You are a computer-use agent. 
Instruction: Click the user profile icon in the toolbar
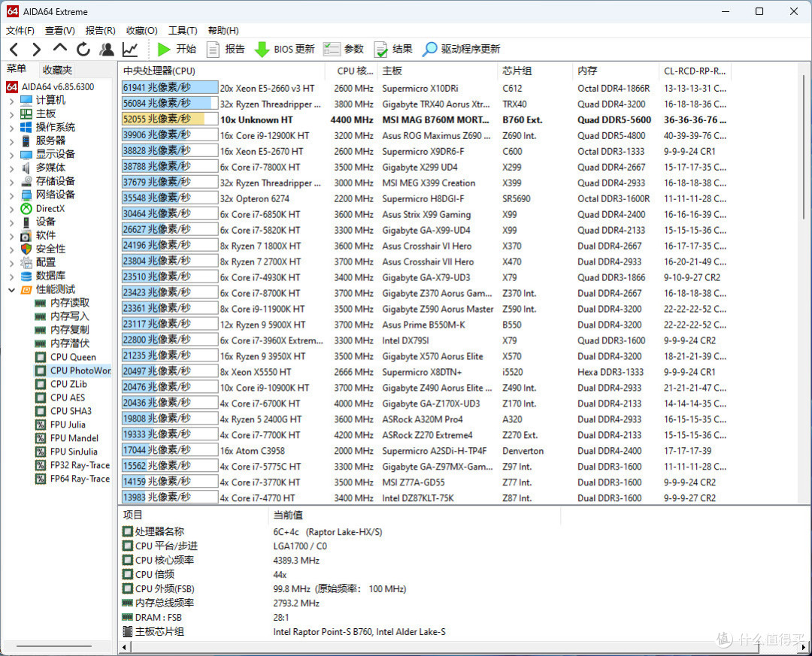coord(107,49)
